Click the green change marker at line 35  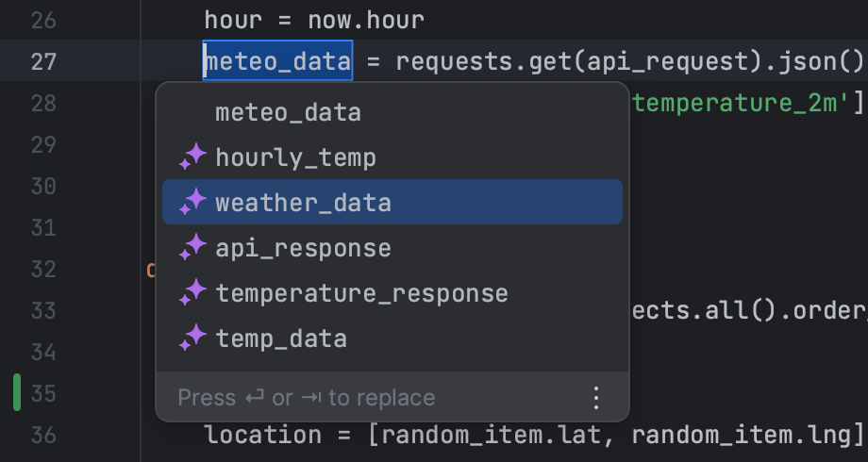(x=17, y=392)
